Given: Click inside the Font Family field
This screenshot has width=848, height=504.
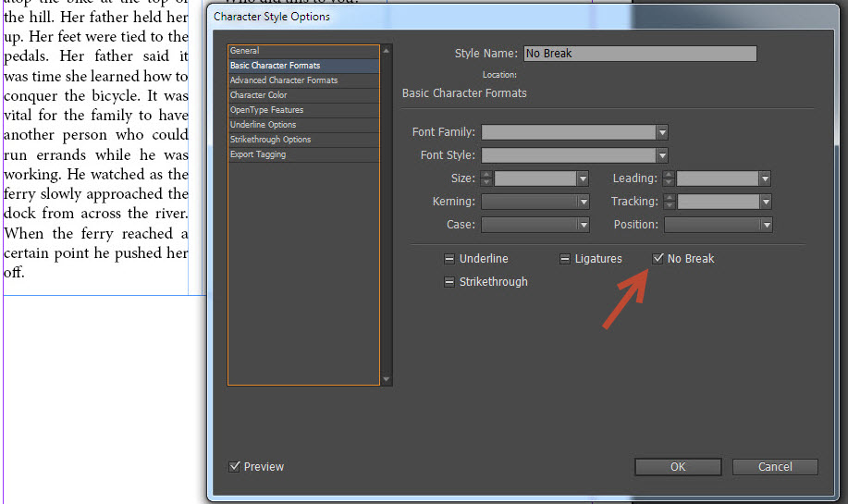Looking at the screenshot, I should click(569, 132).
